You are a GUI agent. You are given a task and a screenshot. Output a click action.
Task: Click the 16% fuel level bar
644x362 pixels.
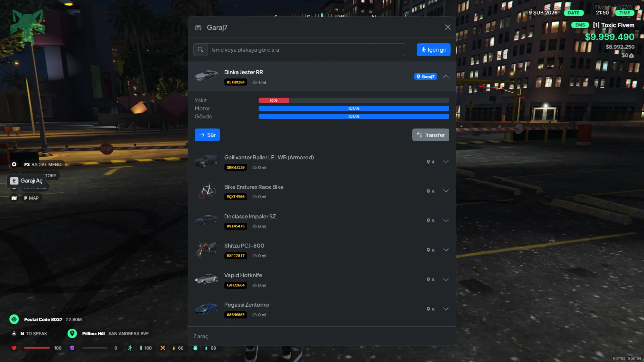point(274,100)
